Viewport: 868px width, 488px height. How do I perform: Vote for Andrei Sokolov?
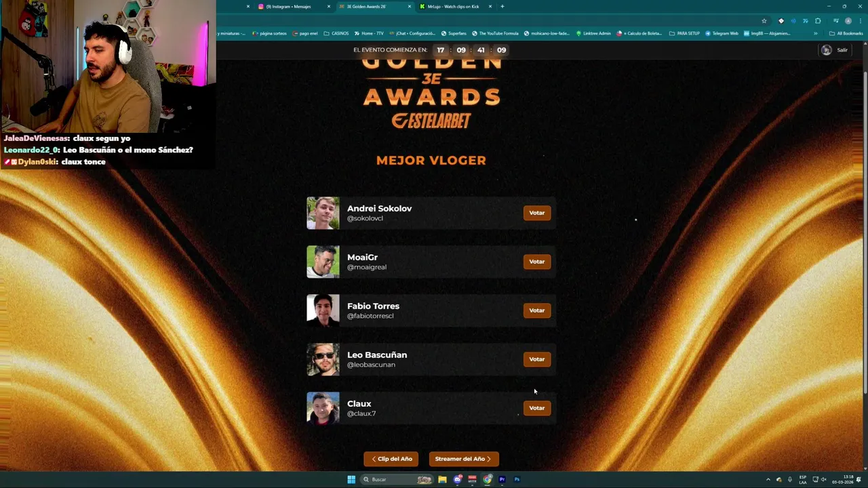coord(536,213)
